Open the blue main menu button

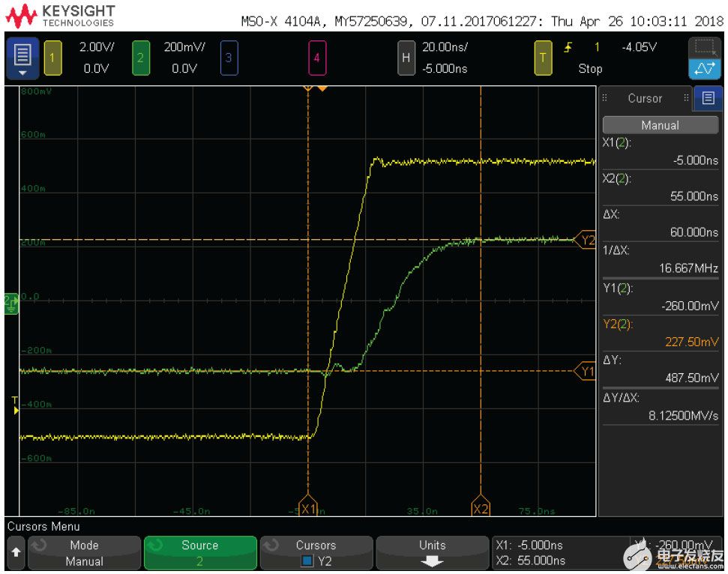coord(22,58)
